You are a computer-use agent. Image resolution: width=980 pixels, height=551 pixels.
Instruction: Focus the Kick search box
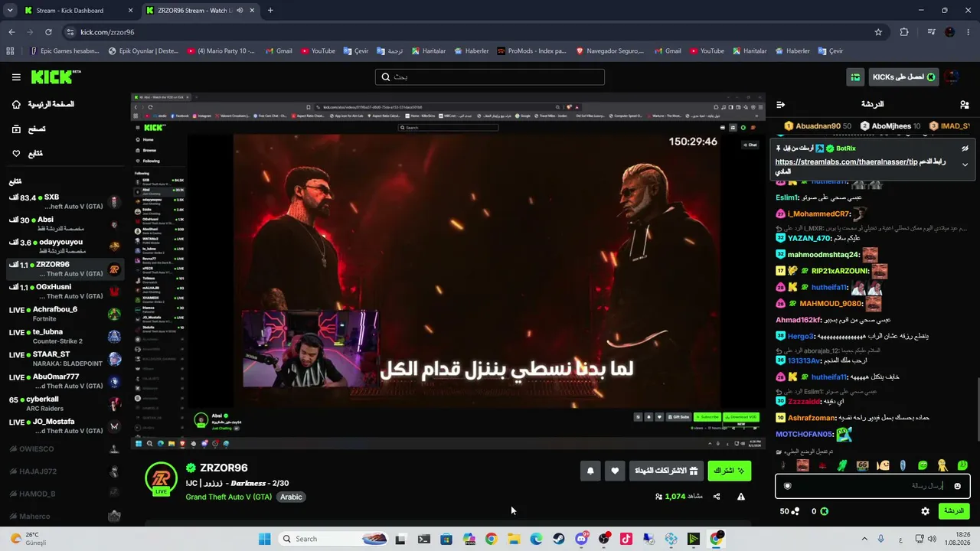click(490, 77)
